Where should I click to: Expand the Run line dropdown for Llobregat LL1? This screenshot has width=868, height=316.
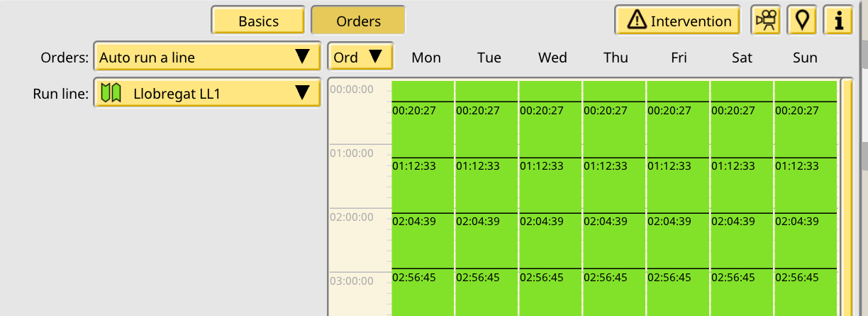click(207, 92)
